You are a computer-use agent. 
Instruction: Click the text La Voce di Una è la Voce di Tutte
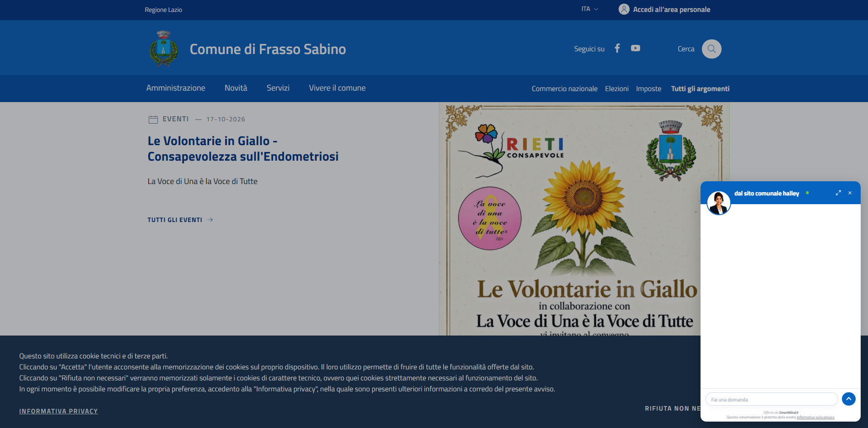pyautogui.click(x=203, y=181)
